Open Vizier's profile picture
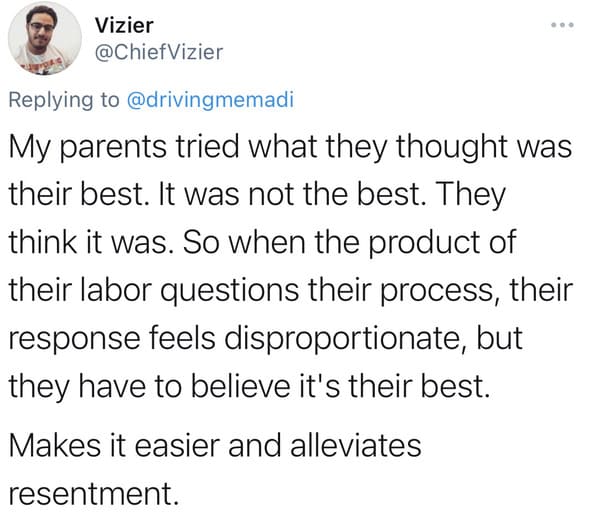Screen dimensions: 599x513 [x=45, y=38]
